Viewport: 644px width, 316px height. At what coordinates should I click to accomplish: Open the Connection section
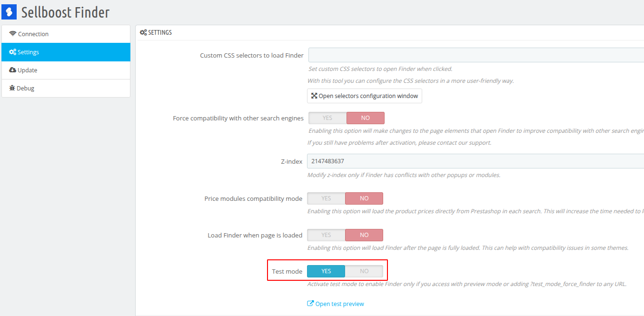(66, 34)
